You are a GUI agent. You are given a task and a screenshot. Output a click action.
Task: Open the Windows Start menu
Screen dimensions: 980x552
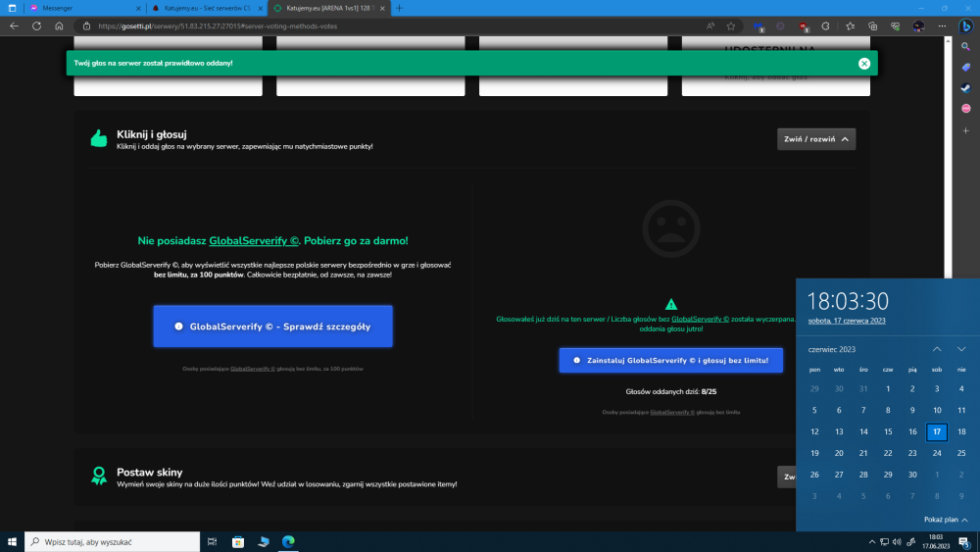point(12,541)
